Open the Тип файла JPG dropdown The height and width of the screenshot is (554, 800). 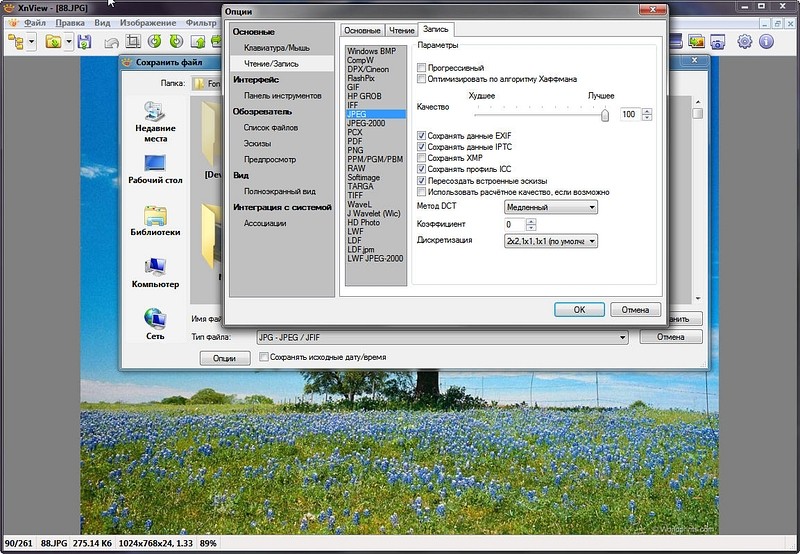pos(442,338)
